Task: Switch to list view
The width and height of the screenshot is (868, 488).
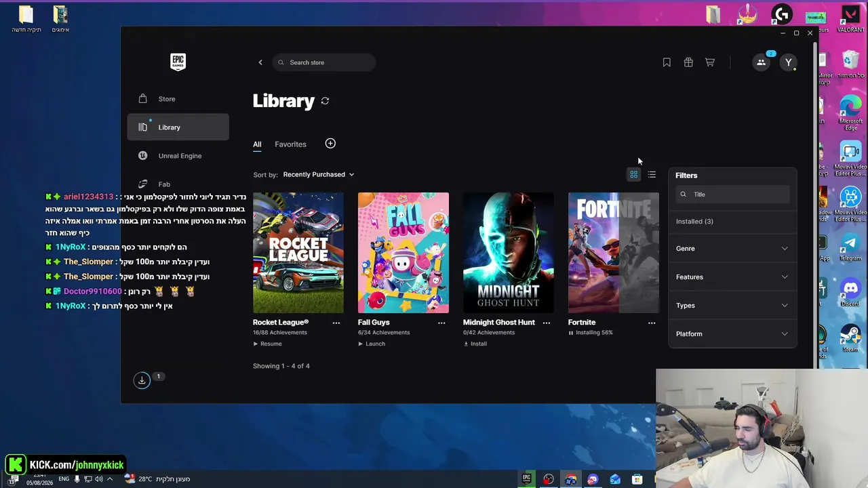Action: [x=652, y=175]
